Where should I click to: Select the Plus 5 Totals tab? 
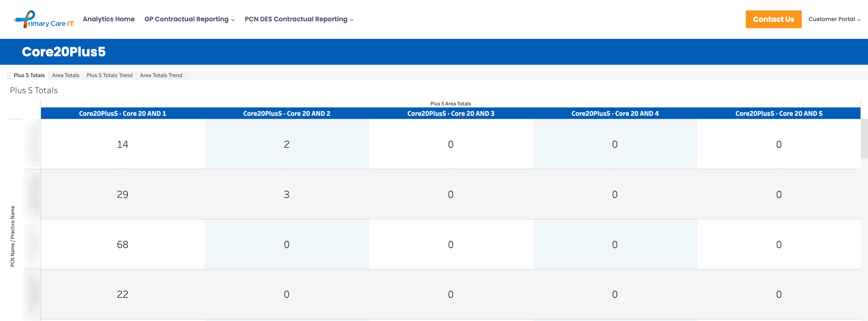29,75
